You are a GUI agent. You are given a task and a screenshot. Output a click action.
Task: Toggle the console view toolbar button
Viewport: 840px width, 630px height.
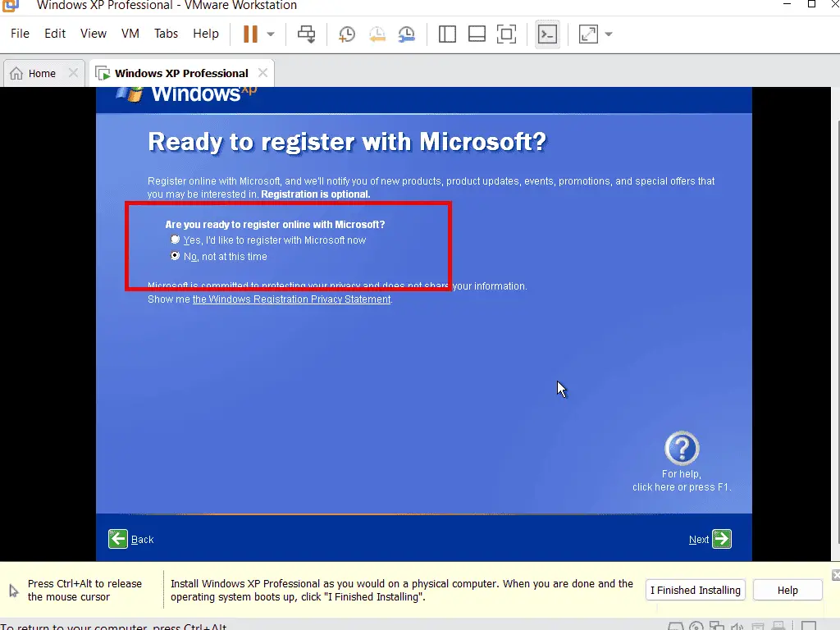547,34
